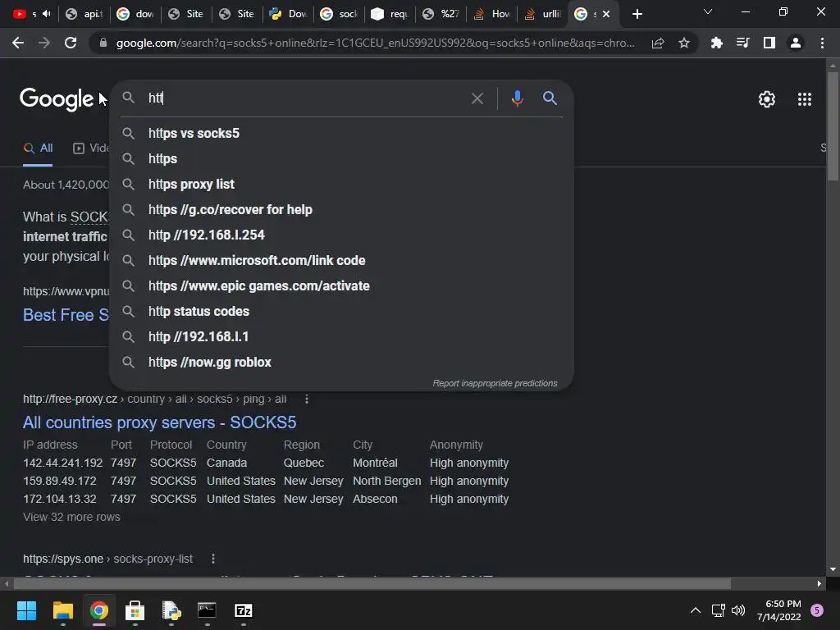
Task: Select suggestion 'https proxy list'
Action: coord(342,185)
